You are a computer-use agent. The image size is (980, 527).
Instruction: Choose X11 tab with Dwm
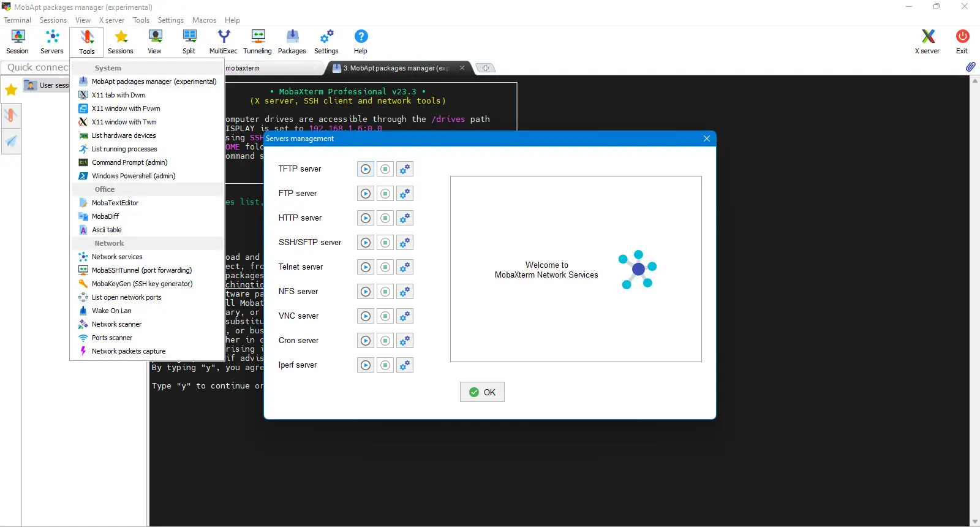pyautogui.click(x=148, y=95)
